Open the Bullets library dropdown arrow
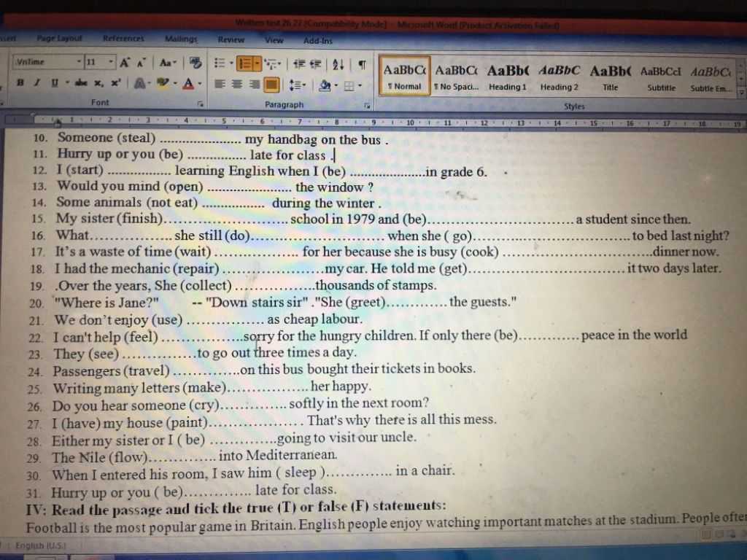747x560 pixels. (231, 63)
